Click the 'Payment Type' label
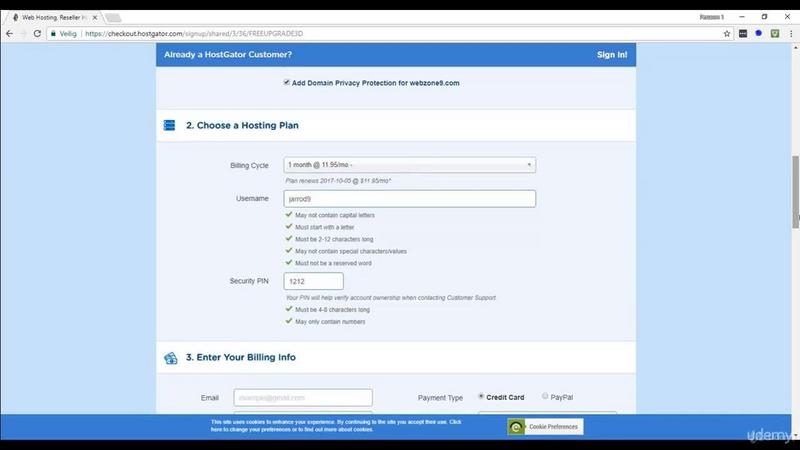 440,398
